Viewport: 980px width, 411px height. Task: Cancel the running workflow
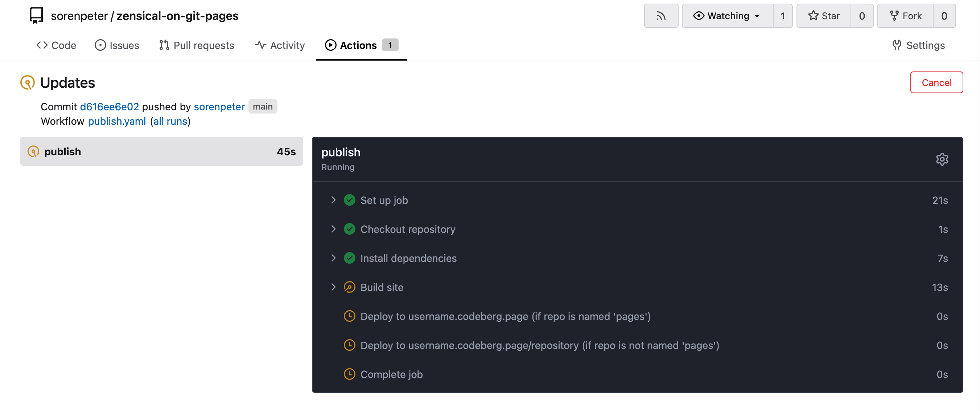[x=936, y=82]
